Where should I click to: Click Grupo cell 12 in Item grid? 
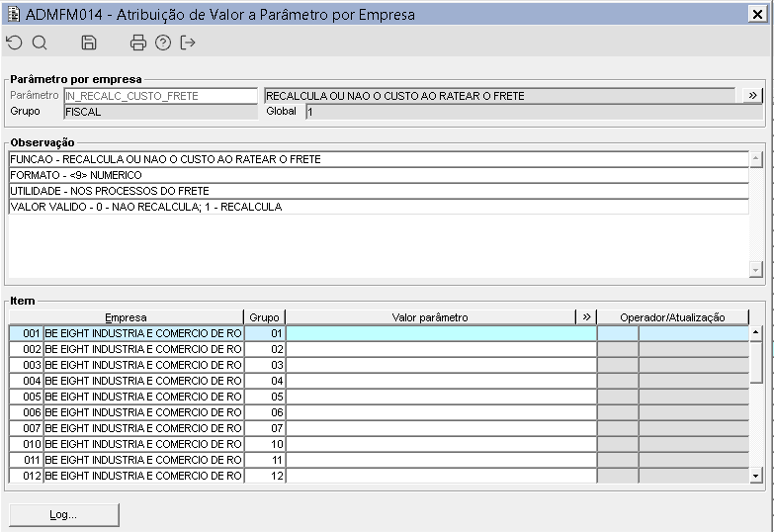(265, 476)
